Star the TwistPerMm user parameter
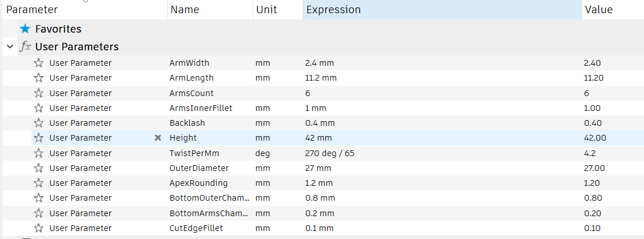 (39, 153)
